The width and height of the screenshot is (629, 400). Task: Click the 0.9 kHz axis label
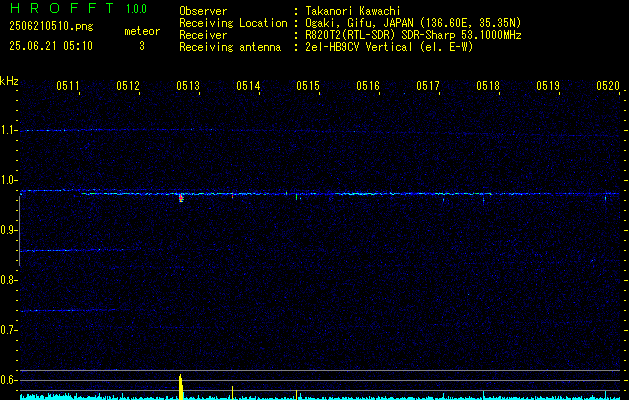[x=8, y=230]
